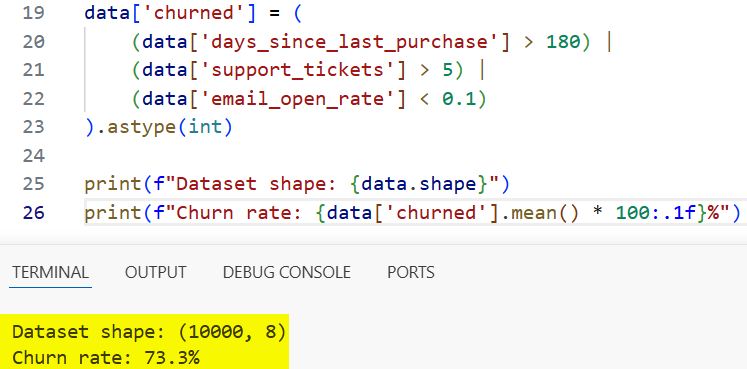Viewport: 747px width, 369px height.
Task: Open the OUTPUT panel tab
Action: pos(155,272)
